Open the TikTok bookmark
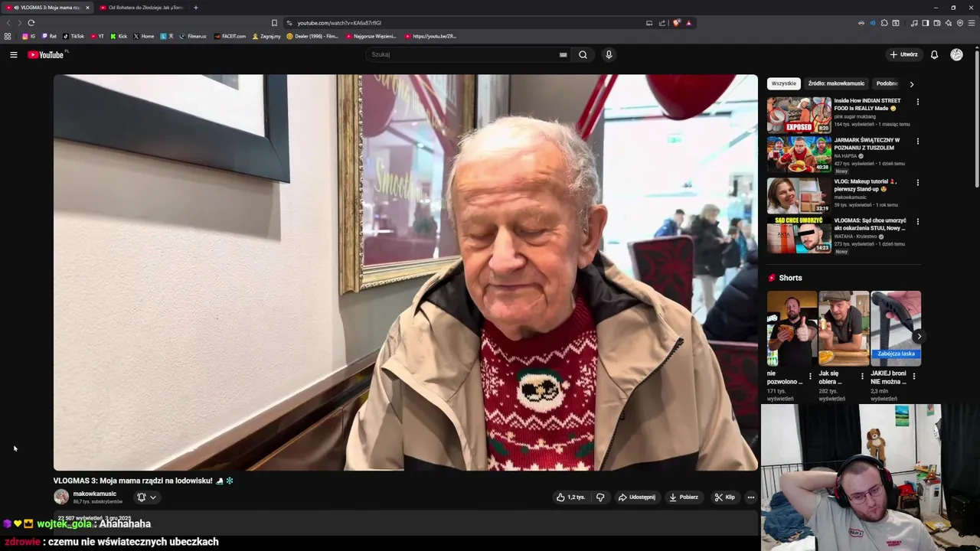Screen dimensions: 980x551 click(x=73, y=36)
